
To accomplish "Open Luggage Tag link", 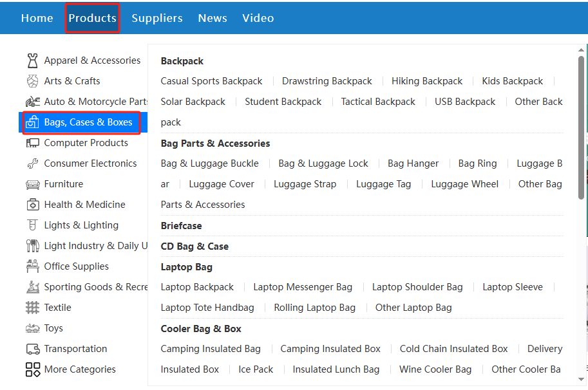I will [x=384, y=184].
